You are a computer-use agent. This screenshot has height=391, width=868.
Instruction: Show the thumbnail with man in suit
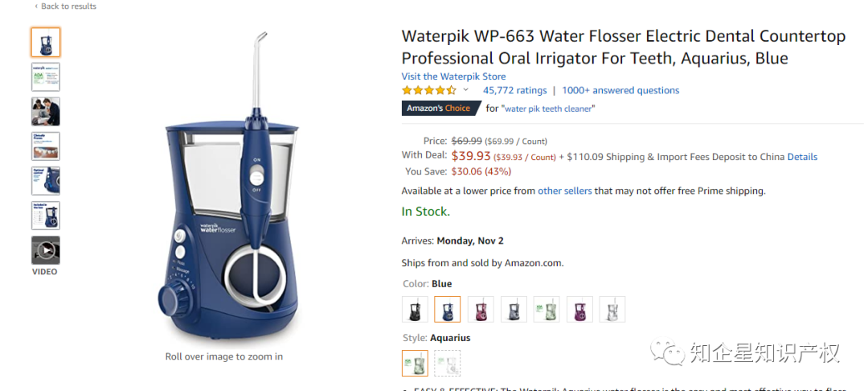pyautogui.click(x=45, y=111)
